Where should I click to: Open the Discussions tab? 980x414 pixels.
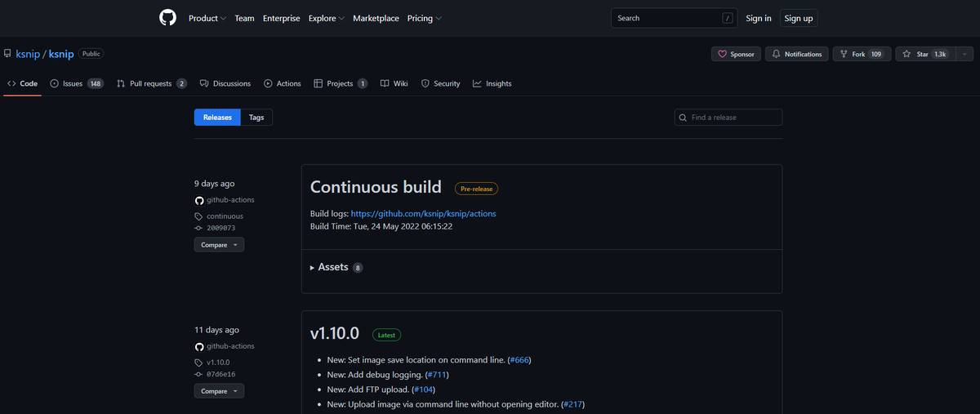pyautogui.click(x=225, y=83)
